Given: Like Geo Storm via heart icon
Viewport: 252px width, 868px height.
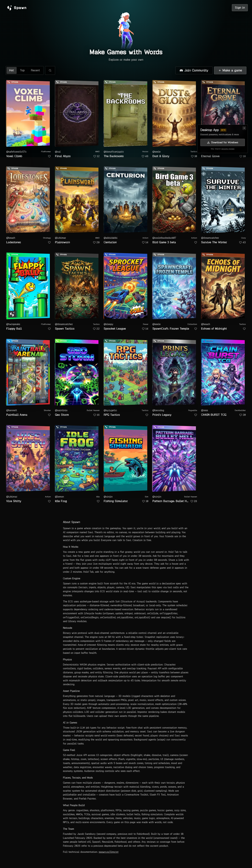Looking at the screenshot, I should [94, 415].
